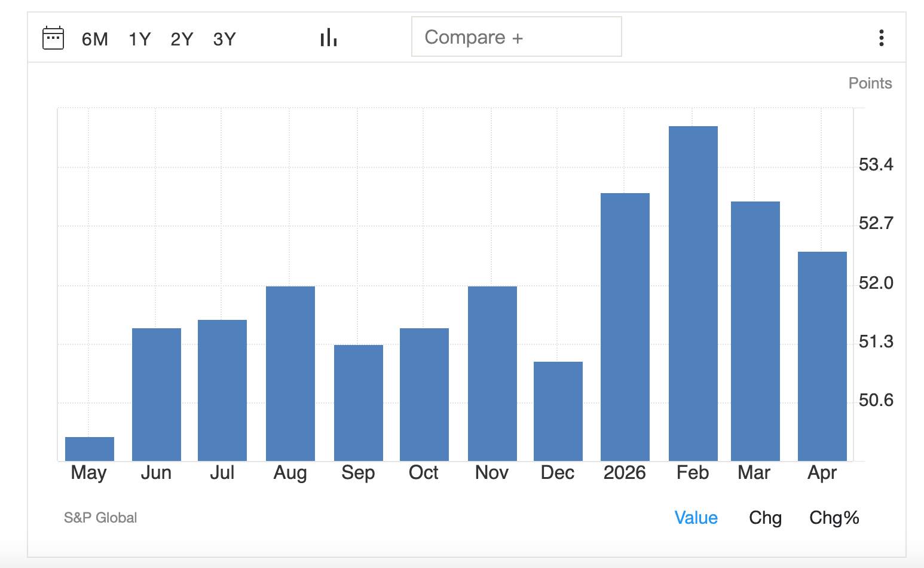Switch to the 3Y time range
Viewport: 924px width, 568px height.
coord(225,39)
